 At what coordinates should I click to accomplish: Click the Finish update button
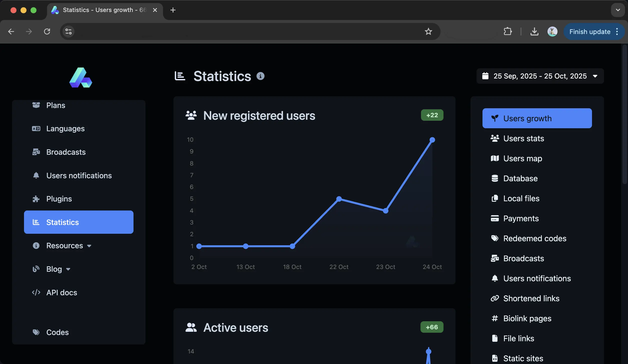click(x=590, y=31)
